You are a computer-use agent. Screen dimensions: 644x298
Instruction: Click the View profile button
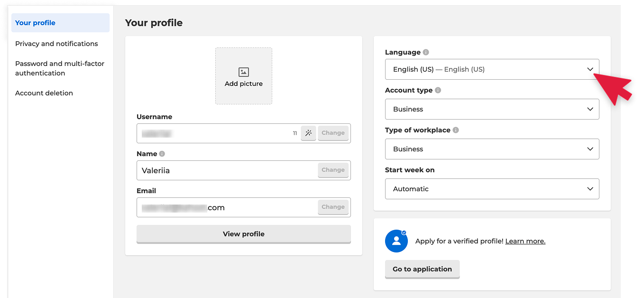point(244,234)
